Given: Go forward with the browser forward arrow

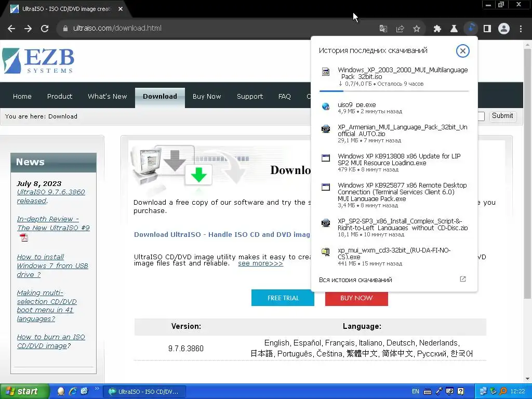Looking at the screenshot, I should tap(28, 29).
